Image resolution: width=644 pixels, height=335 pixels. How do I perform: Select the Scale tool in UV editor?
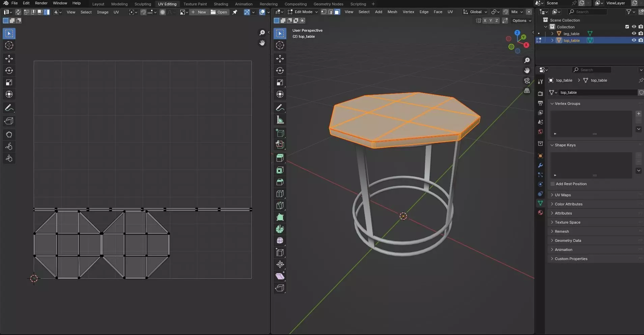pos(9,82)
